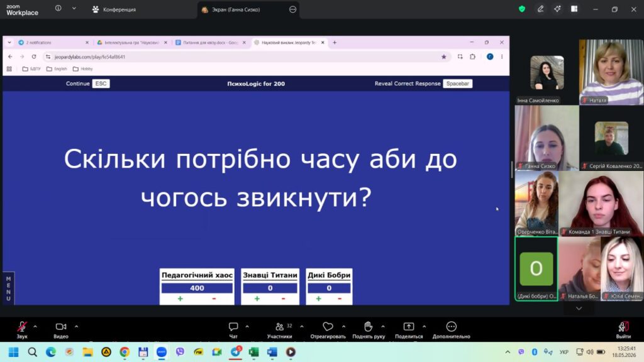
Task: Click the jeopardylabs.com address bar
Action: coord(242,57)
